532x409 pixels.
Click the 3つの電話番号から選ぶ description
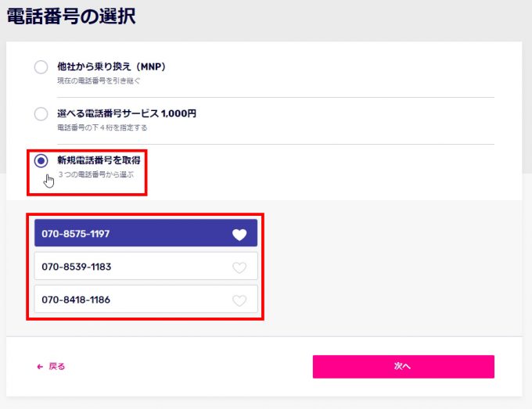coord(96,174)
